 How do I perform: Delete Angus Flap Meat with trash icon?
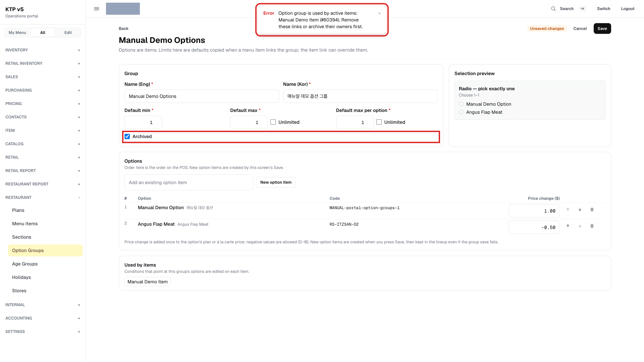[592, 226]
